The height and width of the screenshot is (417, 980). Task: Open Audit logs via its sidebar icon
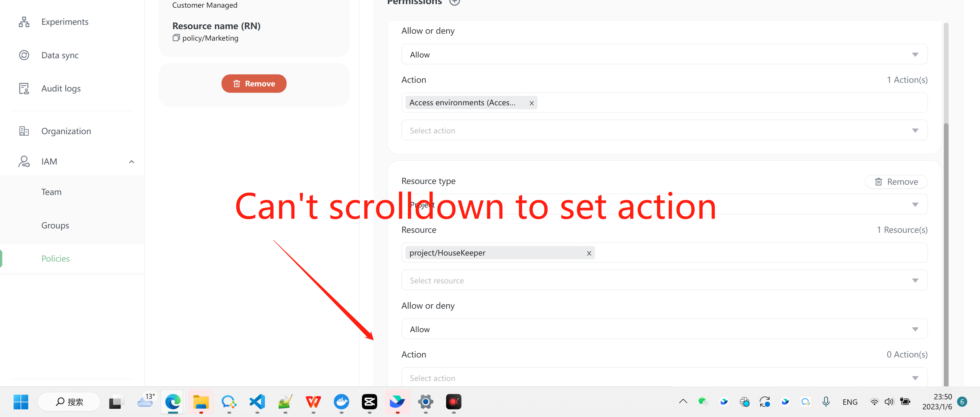[24, 88]
